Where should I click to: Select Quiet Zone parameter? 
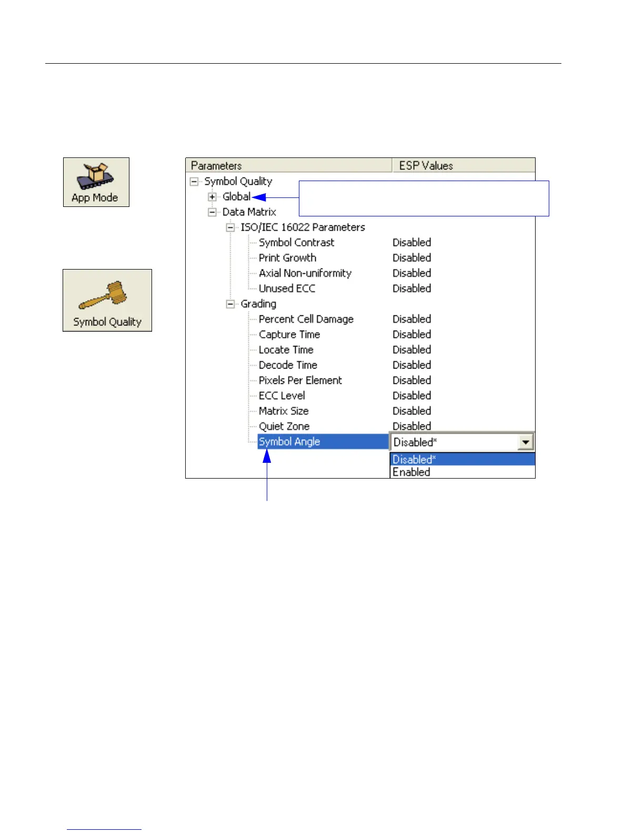pos(284,426)
